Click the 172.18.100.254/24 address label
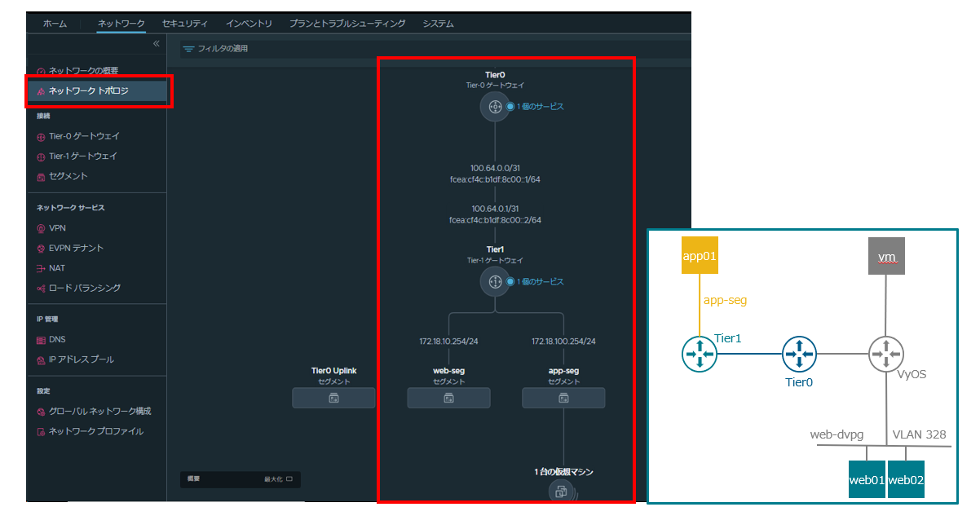 pos(563,342)
